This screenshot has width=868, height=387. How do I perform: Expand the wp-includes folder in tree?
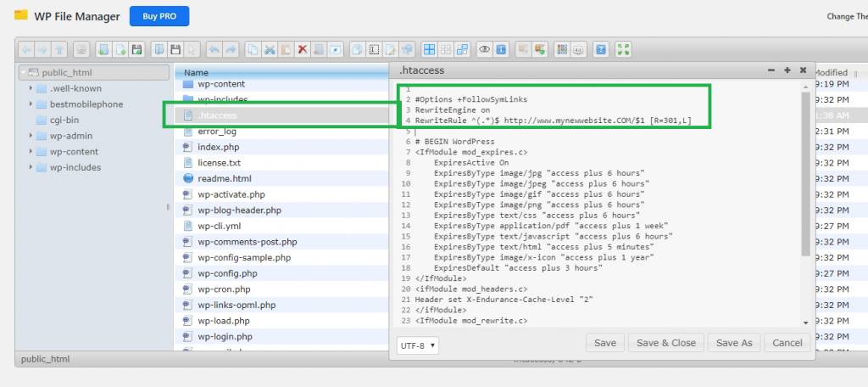point(31,167)
